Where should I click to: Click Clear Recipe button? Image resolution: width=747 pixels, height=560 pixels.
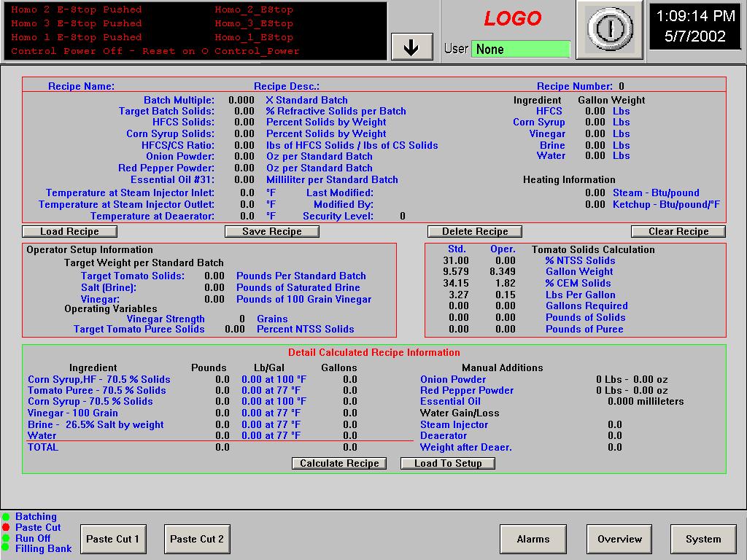678,231
